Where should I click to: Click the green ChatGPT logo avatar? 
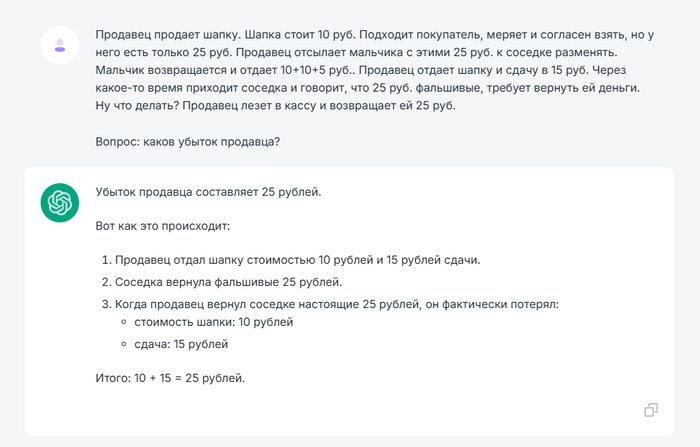coord(60,203)
